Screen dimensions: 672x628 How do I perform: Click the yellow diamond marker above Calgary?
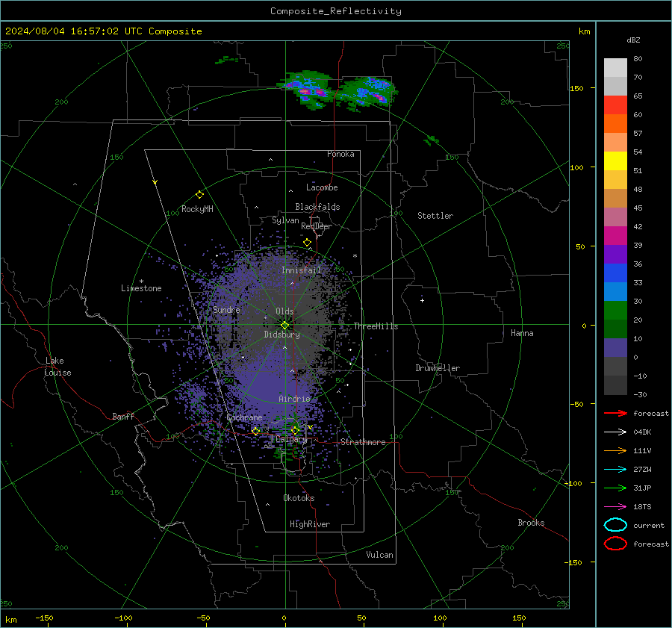click(295, 430)
